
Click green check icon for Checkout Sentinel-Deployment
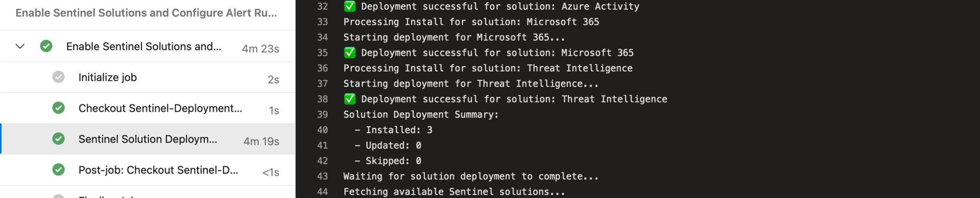click(x=58, y=108)
